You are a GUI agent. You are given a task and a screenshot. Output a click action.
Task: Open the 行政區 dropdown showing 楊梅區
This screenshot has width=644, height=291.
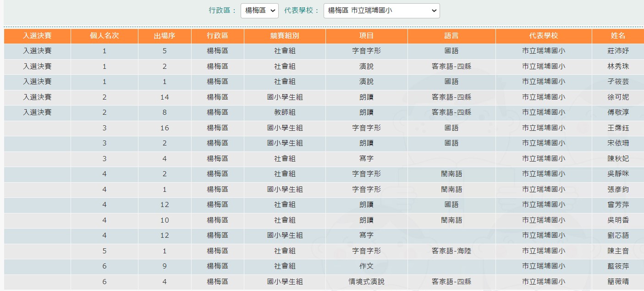259,11
